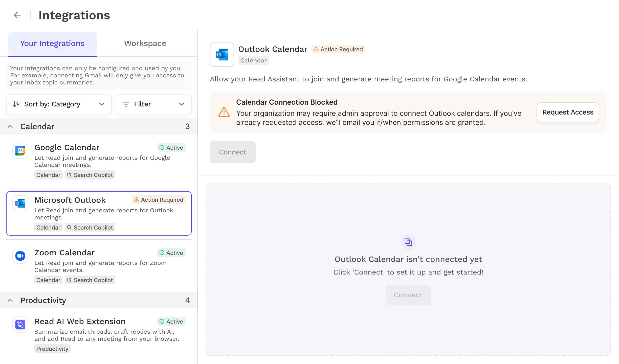Click 'Outlook Calendar isn't connected yet' text
The height and width of the screenshot is (364, 619).
408,259
